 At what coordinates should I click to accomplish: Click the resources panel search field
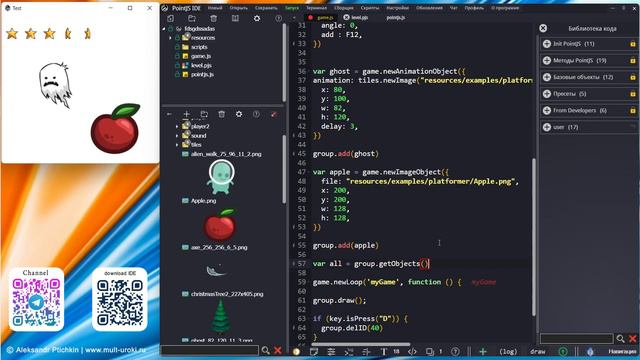pos(210,350)
